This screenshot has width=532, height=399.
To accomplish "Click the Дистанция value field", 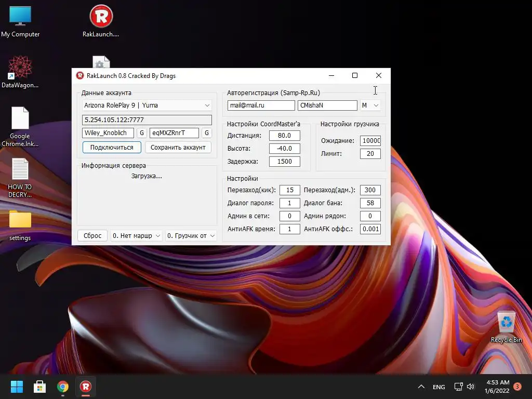I will click(x=284, y=136).
